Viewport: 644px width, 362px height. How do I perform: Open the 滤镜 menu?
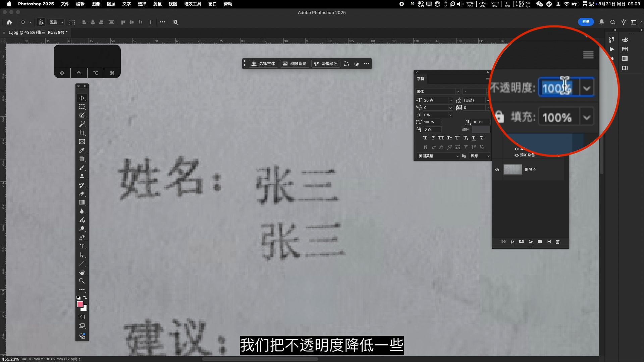click(157, 4)
